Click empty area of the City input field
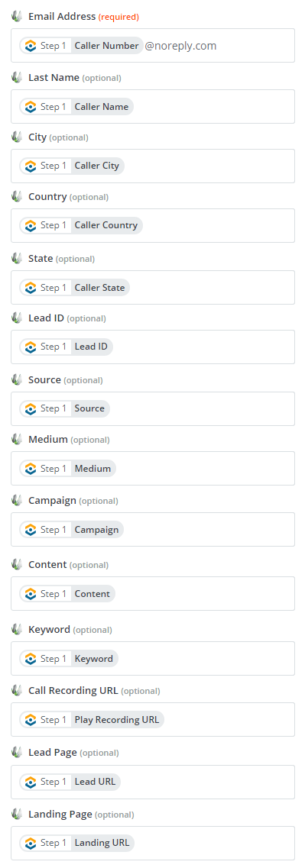 pyautogui.click(x=211, y=166)
